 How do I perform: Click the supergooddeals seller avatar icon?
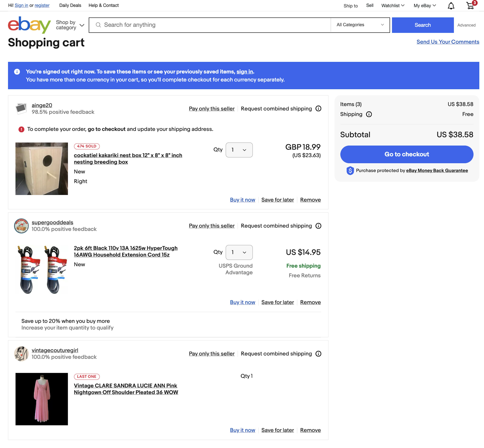[x=21, y=226]
